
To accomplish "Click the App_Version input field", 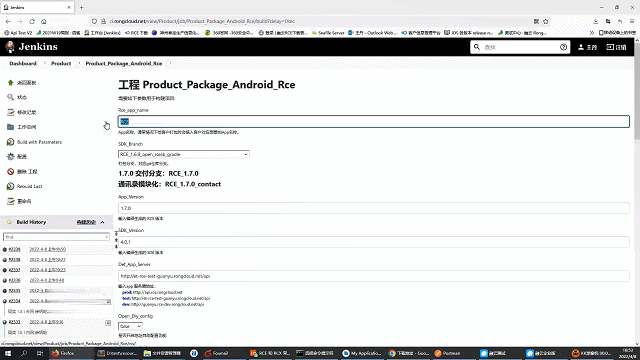I will [373, 208].
